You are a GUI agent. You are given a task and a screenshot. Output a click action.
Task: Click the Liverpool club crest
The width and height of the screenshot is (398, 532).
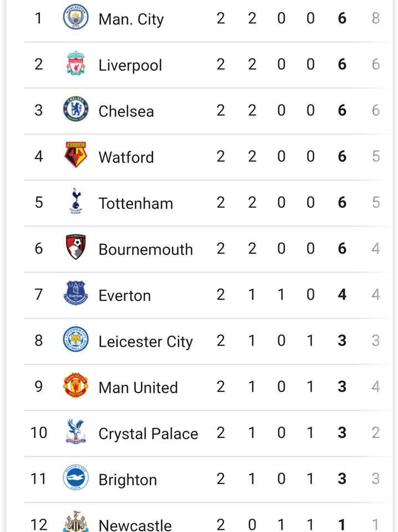click(75, 63)
